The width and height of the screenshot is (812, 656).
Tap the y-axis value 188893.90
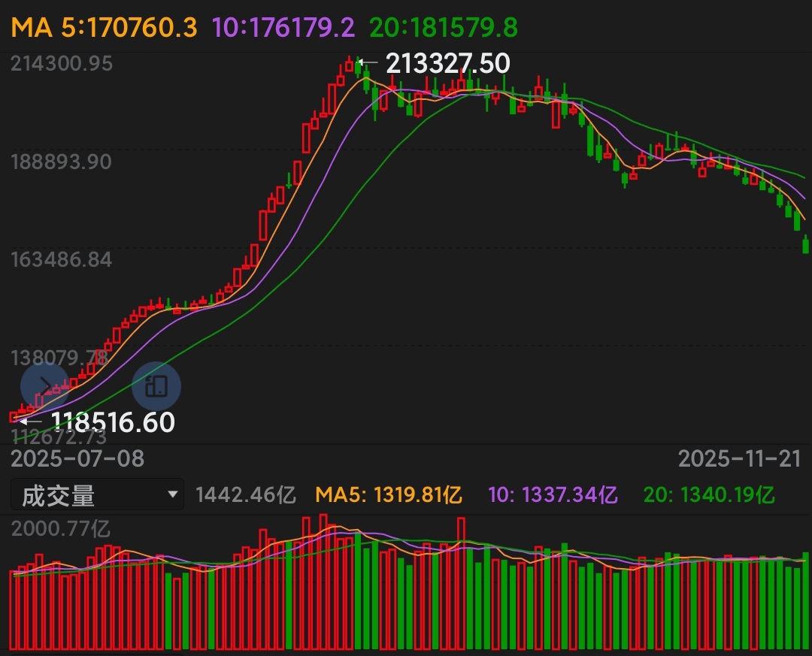(61, 162)
